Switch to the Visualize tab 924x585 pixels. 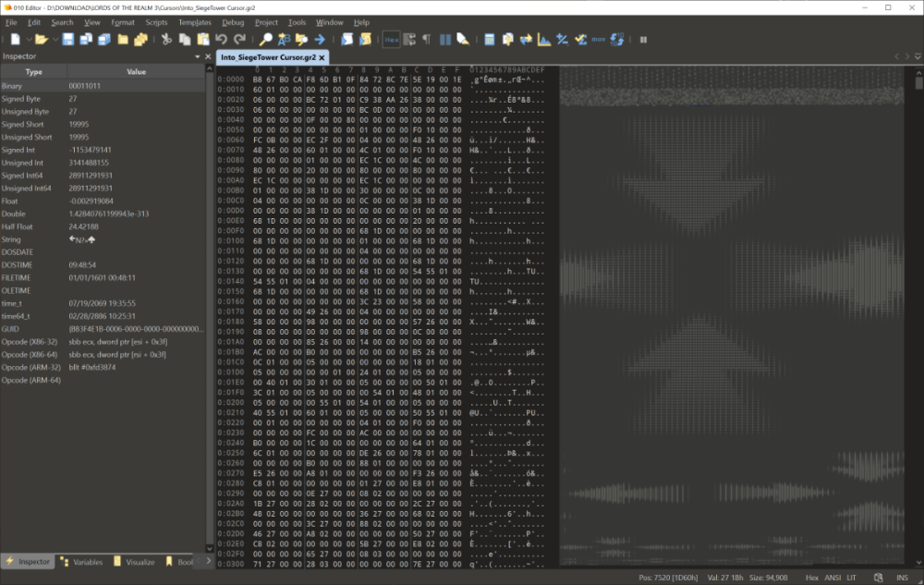(134, 562)
